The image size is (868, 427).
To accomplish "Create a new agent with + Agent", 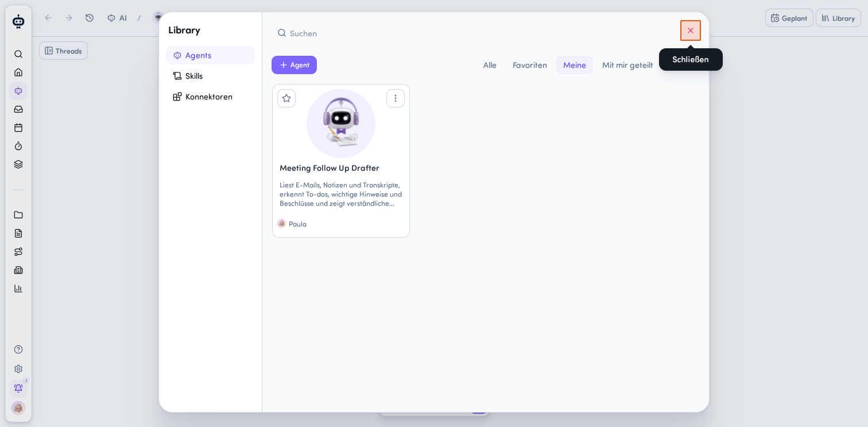I will tap(294, 65).
